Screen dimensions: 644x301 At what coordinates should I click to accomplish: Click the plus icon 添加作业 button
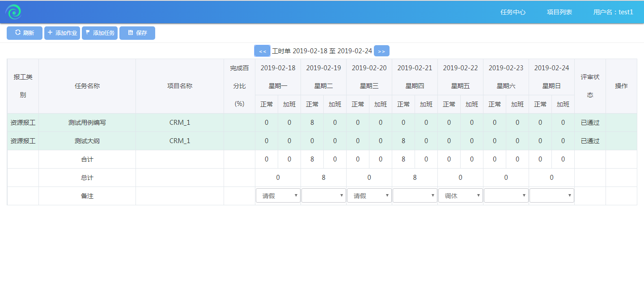[x=62, y=33]
